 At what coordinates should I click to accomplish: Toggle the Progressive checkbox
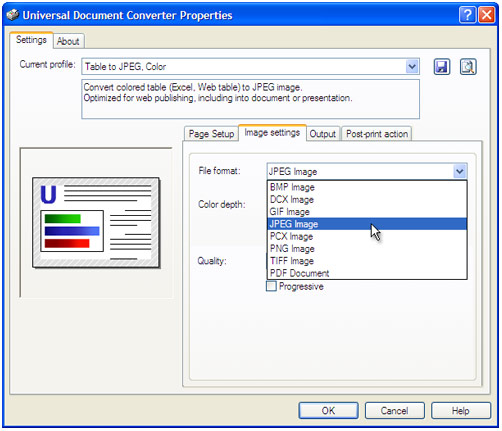271,286
